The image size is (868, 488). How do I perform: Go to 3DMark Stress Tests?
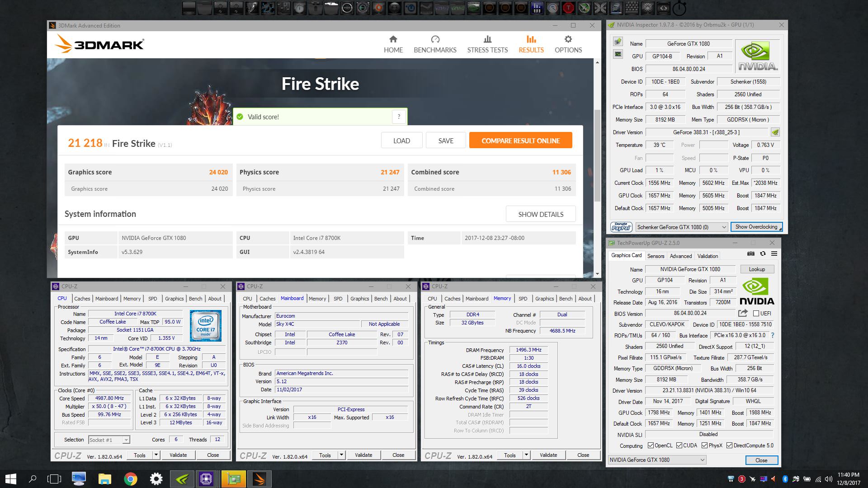pyautogui.click(x=487, y=44)
